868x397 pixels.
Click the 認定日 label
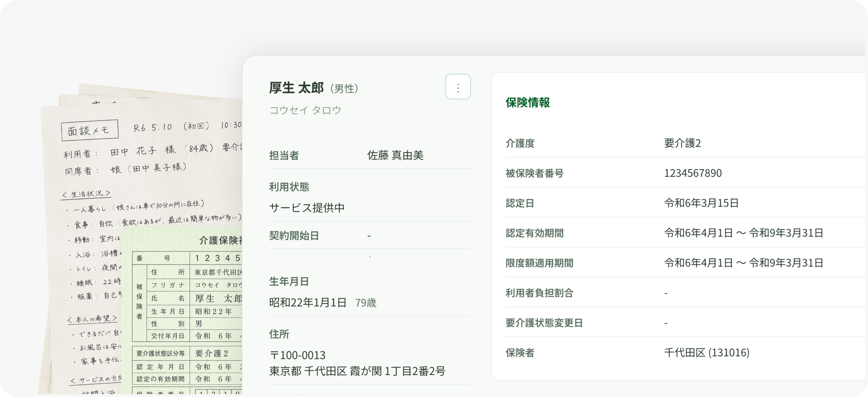(x=520, y=203)
